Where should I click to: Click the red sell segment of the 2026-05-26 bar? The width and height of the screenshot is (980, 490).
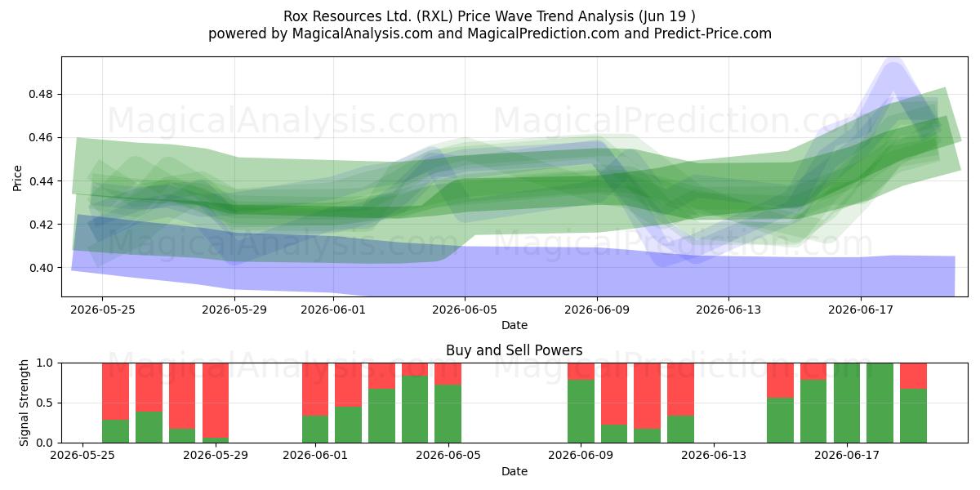[115, 391]
